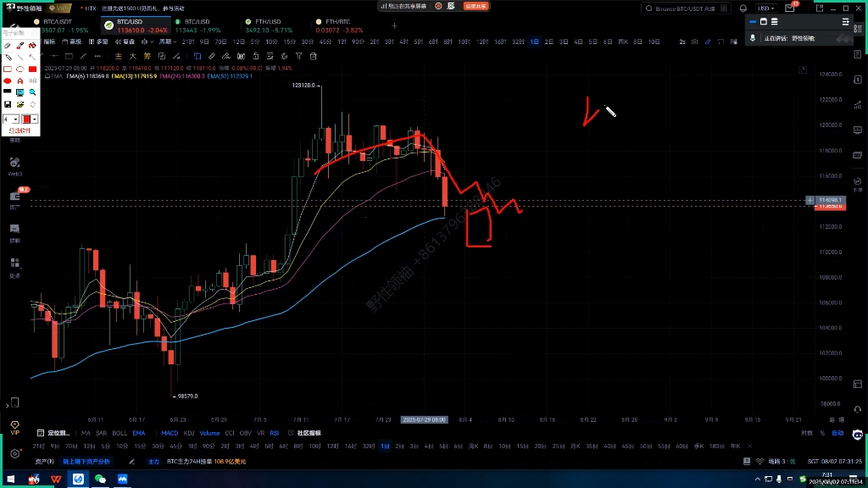The width and height of the screenshot is (868, 488).
Task: Click the funnel filter icon in toolbar
Action: [299, 56]
